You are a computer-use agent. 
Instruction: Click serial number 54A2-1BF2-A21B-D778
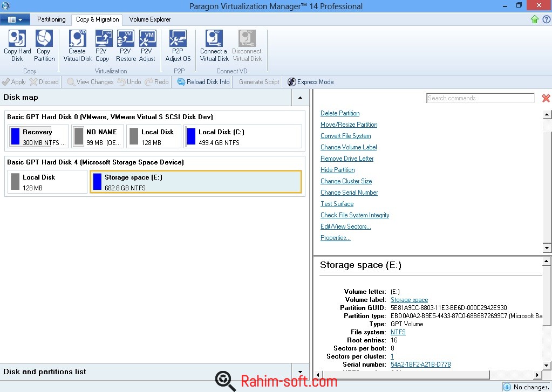coord(421,365)
